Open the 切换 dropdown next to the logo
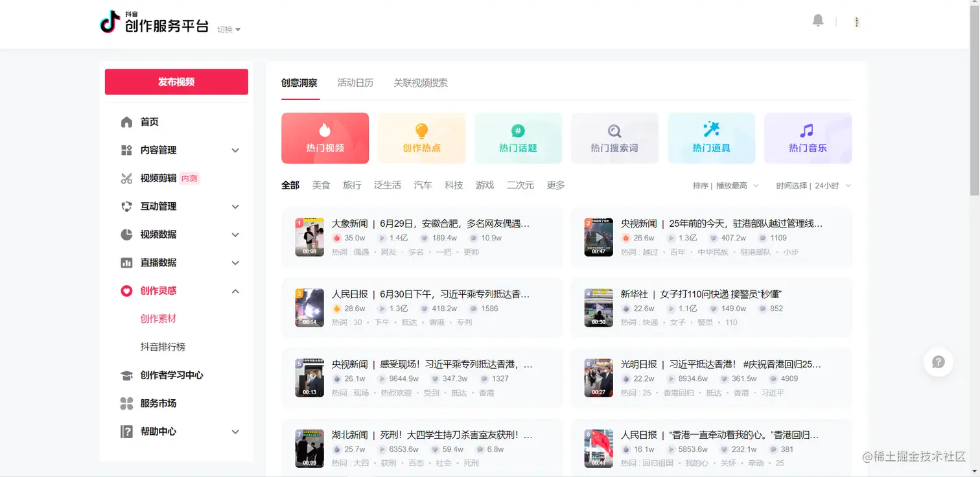 228,29
